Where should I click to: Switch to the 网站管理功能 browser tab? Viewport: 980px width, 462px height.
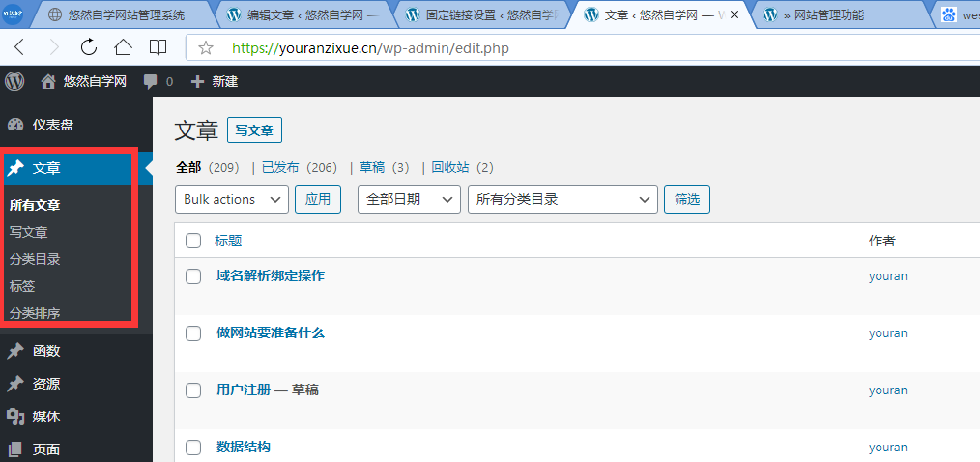pos(841,15)
